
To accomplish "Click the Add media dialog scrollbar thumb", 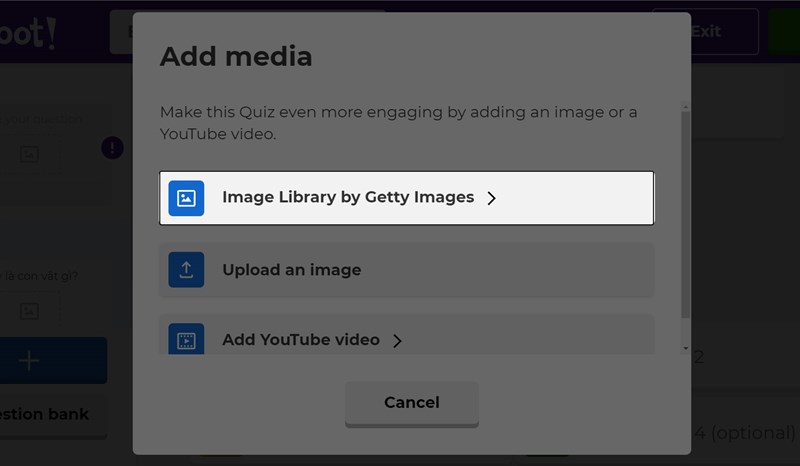I will coord(685,214).
